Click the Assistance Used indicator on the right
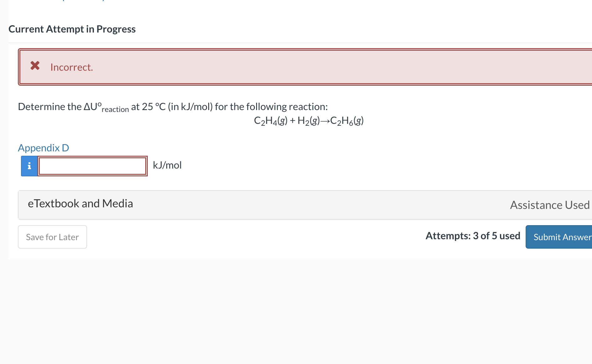Image resolution: width=592 pixels, height=364 pixels. coord(549,205)
